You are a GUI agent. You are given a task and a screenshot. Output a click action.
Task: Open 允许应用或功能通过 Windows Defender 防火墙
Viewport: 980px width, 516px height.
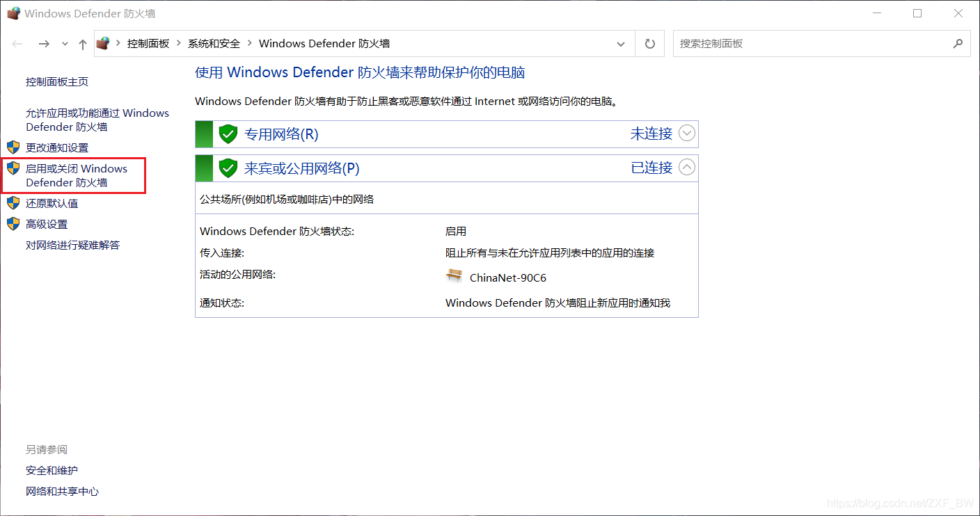click(x=97, y=120)
